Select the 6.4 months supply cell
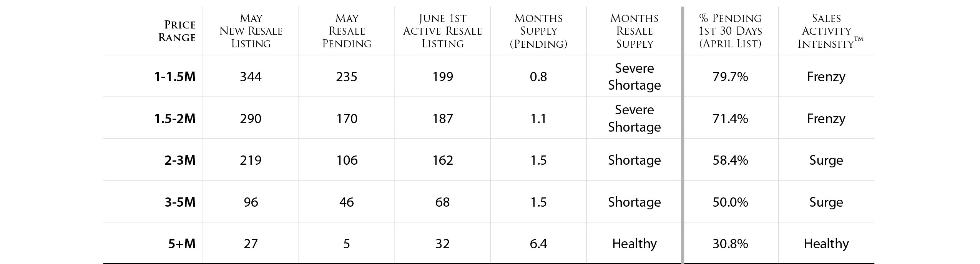The width and height of the screenshot is (980, 264). [538, 244]
